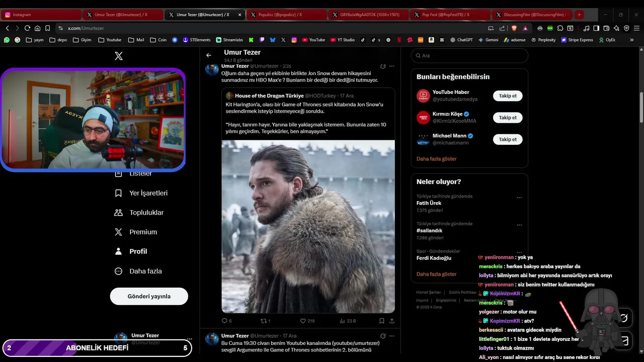This screenshot has width=644, height=362.
Task: Open Profil in the sidebar
Action: coord(131,251)
